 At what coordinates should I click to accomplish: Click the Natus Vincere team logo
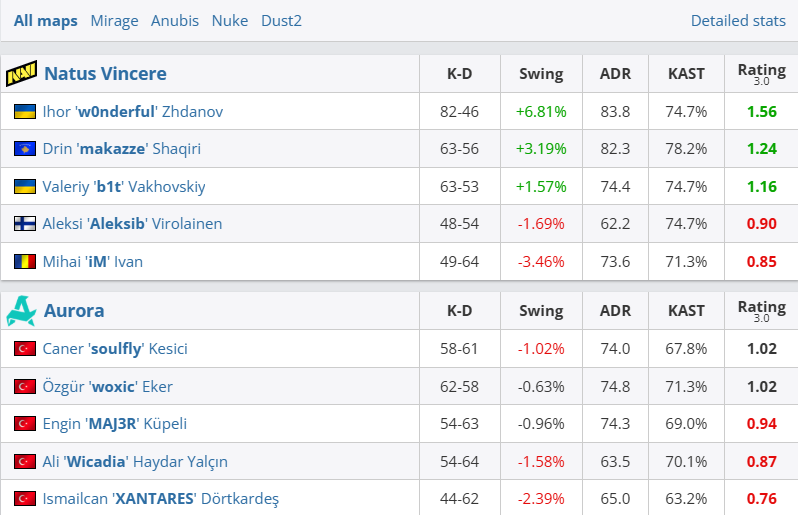[x=21, y=74]
